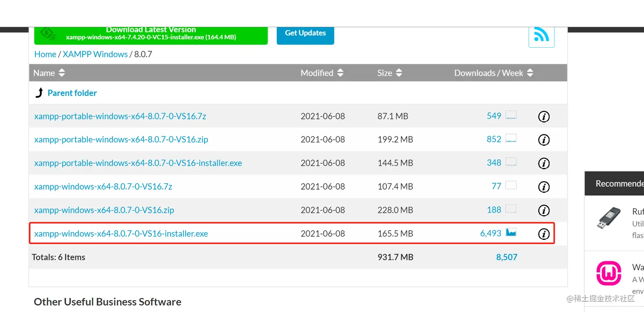Open info icon for xampp-windows-x64-8.0.7-0-VS16.7z
The height and width of the screenshot is (312, 644).
[544, 187]
